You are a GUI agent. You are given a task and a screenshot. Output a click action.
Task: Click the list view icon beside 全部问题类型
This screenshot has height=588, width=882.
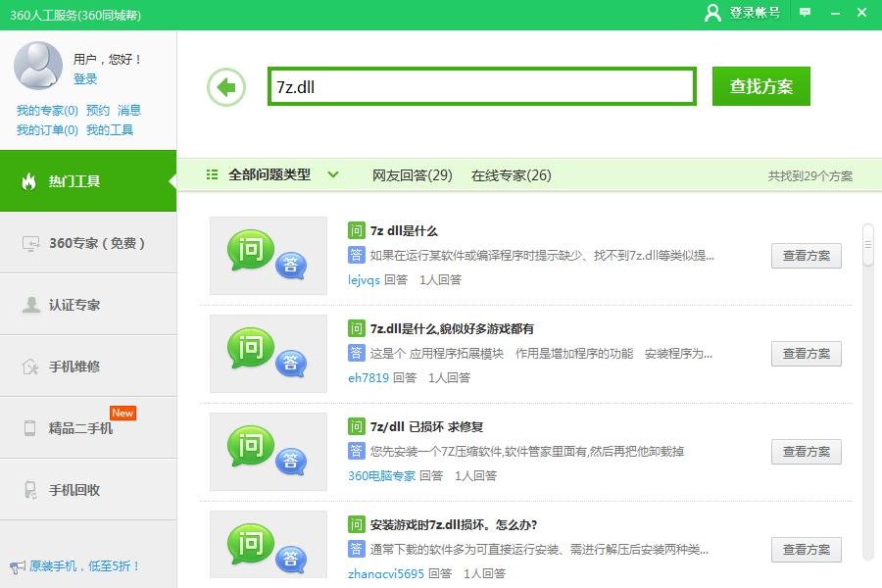[x=210, y=174]
